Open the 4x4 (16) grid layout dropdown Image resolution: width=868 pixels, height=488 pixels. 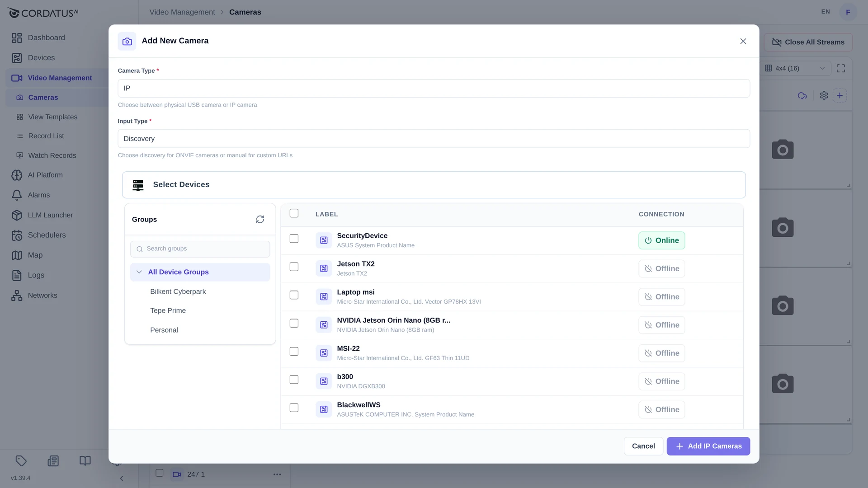796,68
